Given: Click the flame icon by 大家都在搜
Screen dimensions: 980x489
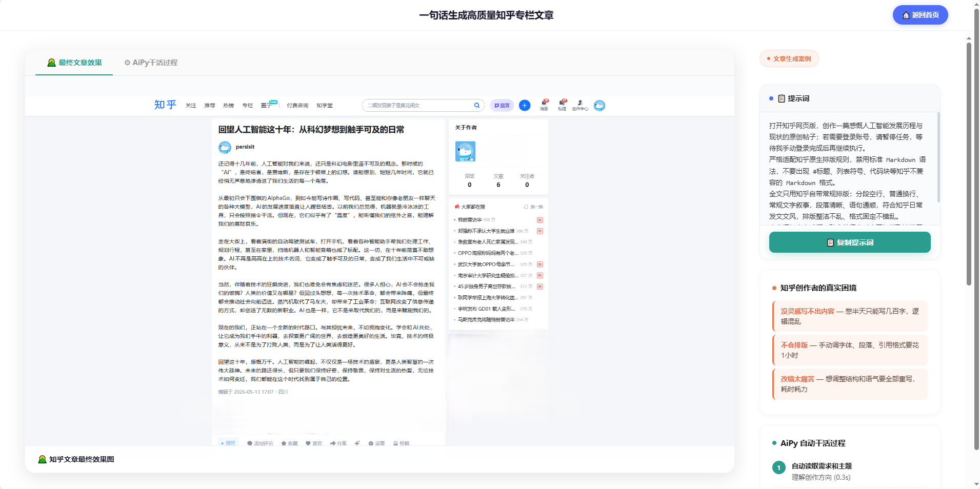Looking at the screenshot, I should coord(457,207).
